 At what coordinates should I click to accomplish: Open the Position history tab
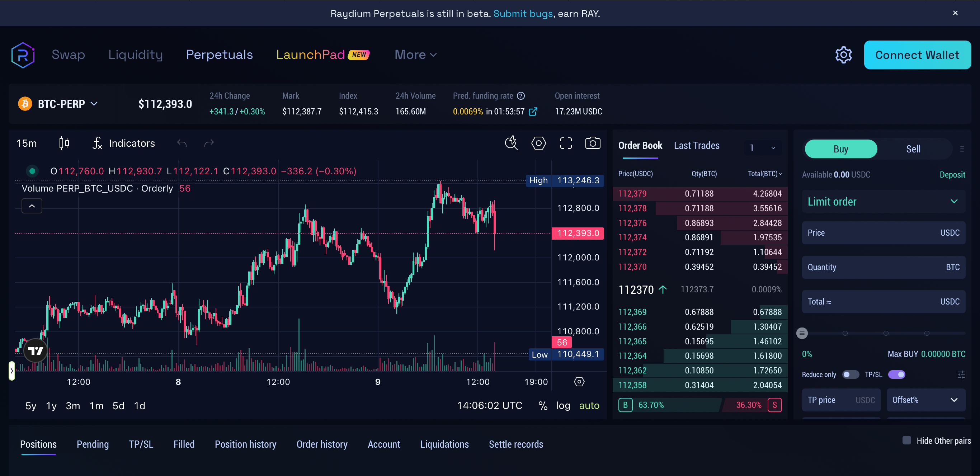click(245, 444)
